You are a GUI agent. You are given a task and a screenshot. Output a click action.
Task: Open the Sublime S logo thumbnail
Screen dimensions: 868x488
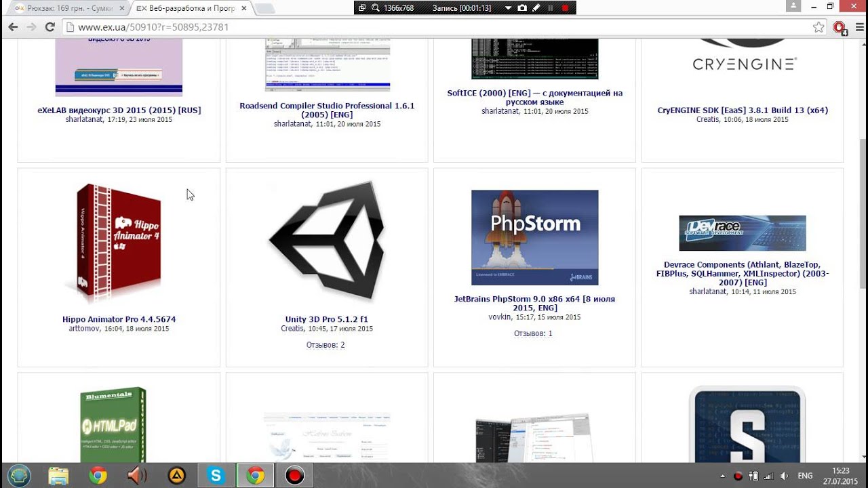pyautogui.click(x=747, y=424)
